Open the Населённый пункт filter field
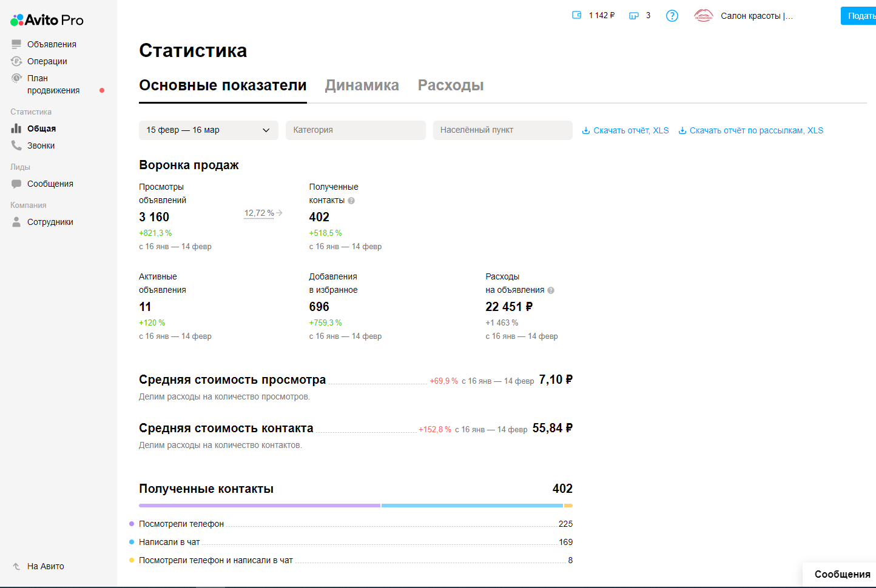Screen dimensions: 876x588 (503, 130)
